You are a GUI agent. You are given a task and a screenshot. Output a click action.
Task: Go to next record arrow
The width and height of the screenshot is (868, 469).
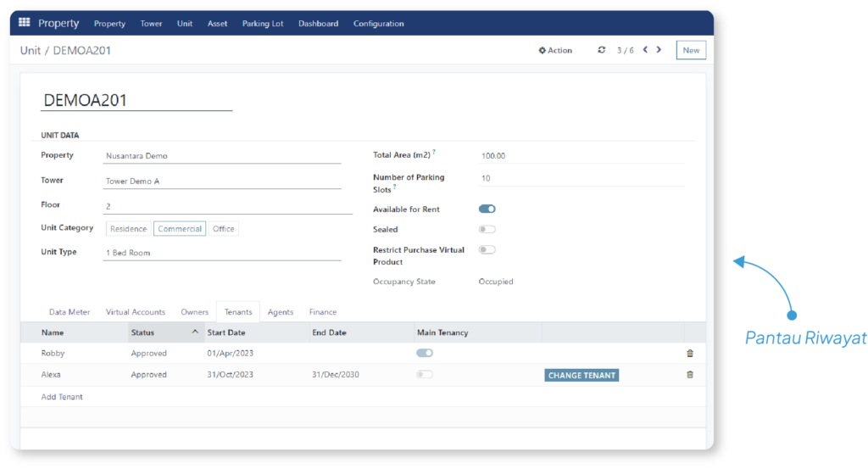tap(659, 50)
